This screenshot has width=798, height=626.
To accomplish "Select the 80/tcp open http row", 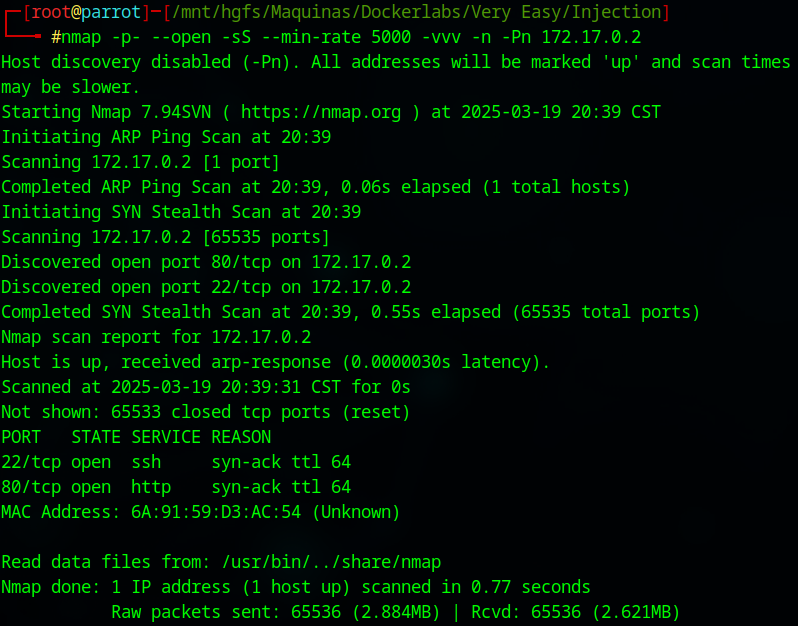I will point(176,487).
